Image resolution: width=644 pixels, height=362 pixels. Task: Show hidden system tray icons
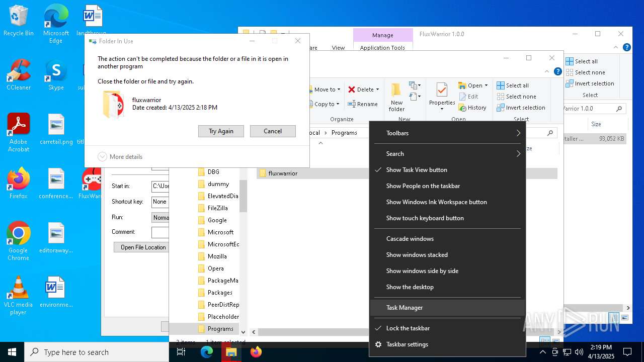point(542,352)
